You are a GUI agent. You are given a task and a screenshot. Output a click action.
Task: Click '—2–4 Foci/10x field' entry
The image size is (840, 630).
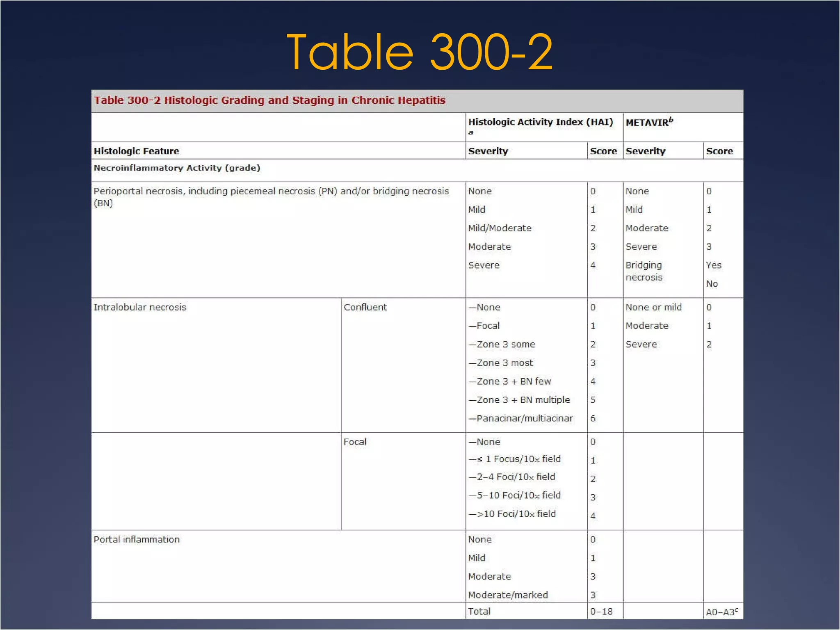512,477
